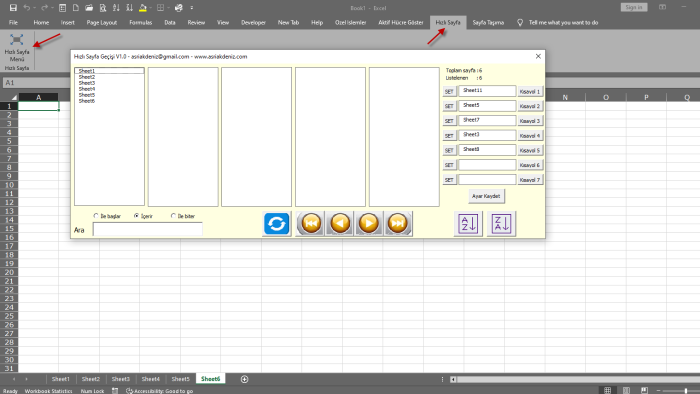
Task: Add a new sheet with plus icon
Action: point(244,379)
